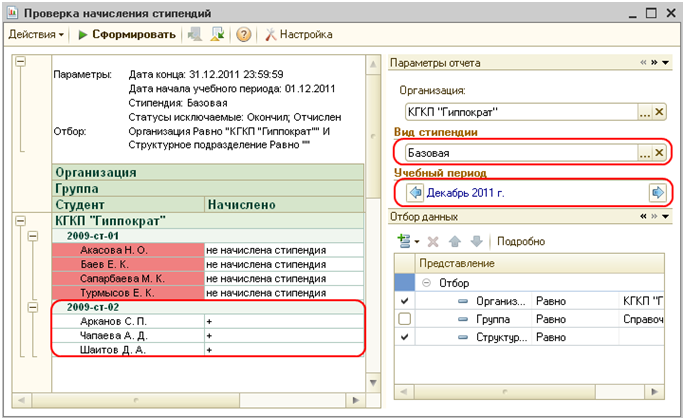The width and height of the screenshot is (685, 420).
Task: Collapse the КГКП "Гиппократ" organization group
Action: [x=21, y=220]
